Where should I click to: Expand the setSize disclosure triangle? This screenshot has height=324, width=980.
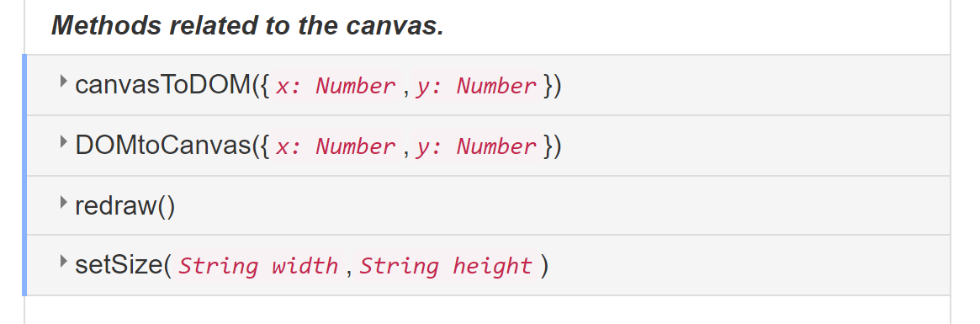(63, 261)
